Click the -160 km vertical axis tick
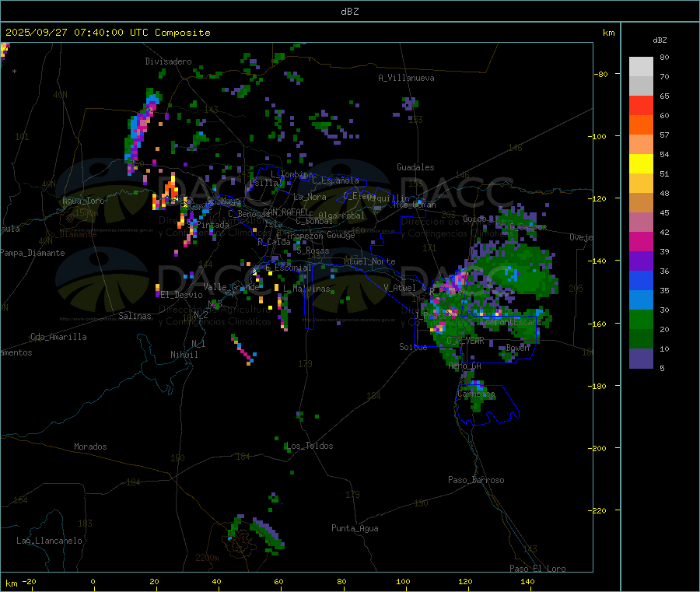Image resolution: width=700 pixels, height=592 pixels. pyautogui.click(x=599, y=324)
